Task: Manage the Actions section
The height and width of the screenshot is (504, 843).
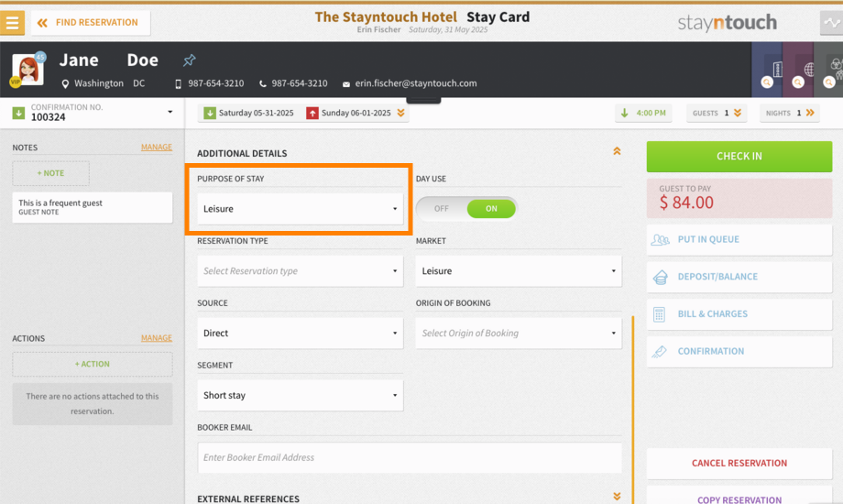Action: coord(157,338)
